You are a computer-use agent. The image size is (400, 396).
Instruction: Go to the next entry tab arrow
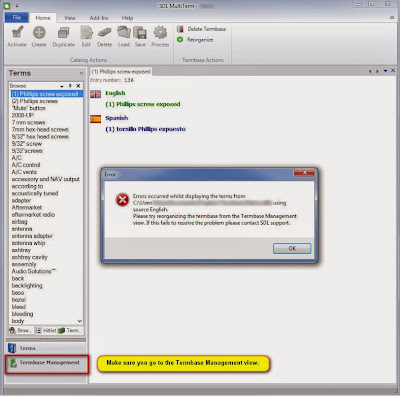pos(377,71)
